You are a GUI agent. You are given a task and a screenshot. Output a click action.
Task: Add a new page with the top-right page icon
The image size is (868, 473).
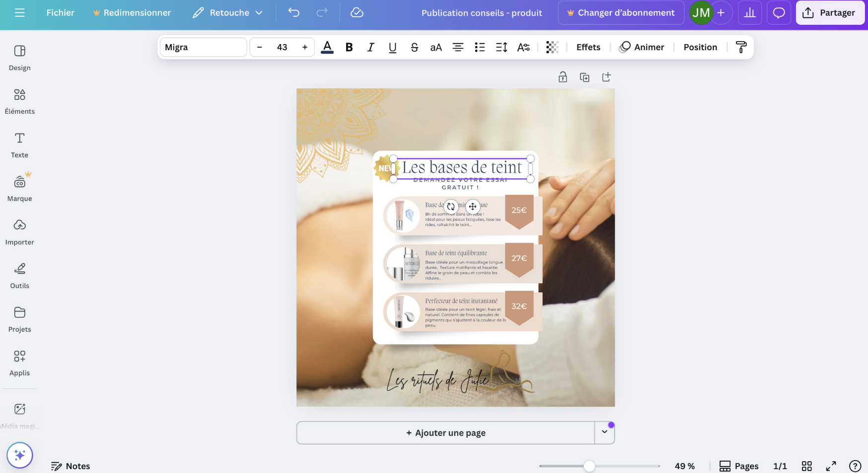pyautogui.click(x=606, y=77)
